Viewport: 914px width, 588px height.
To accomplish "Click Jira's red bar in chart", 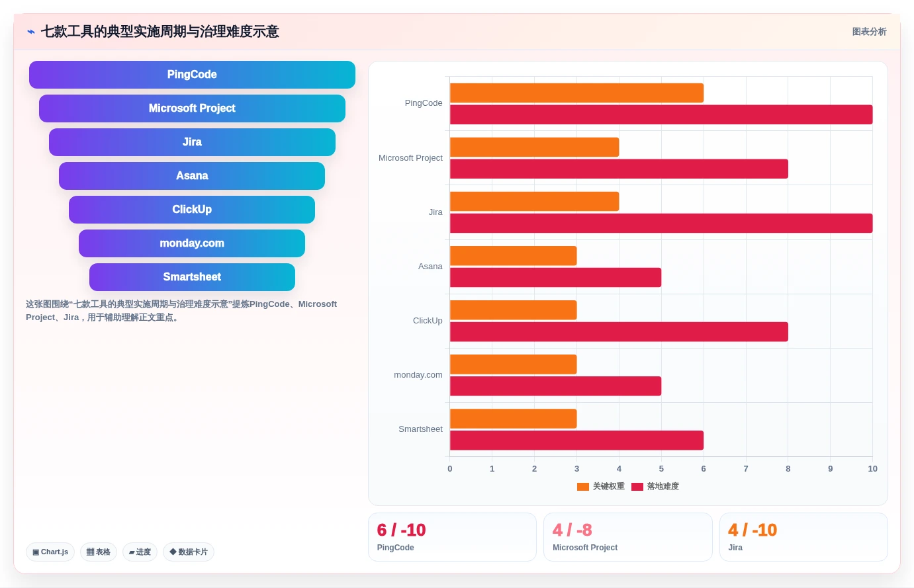I will [x=661, y=223].
